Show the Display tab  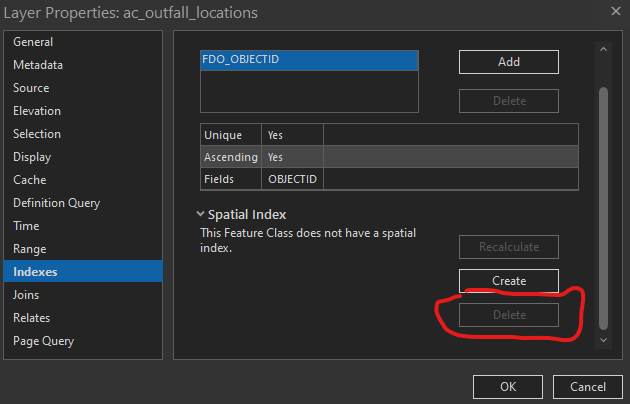click(32, 157)
